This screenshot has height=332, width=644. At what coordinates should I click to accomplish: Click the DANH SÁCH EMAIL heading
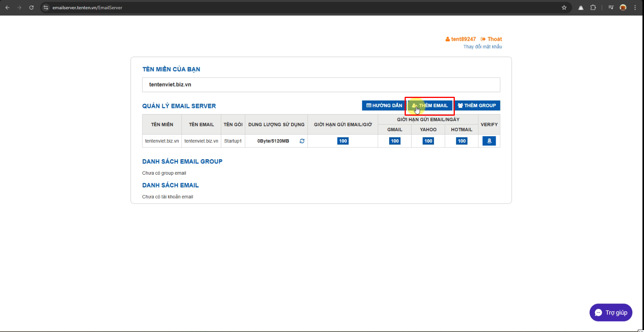[x=171, y=185]
